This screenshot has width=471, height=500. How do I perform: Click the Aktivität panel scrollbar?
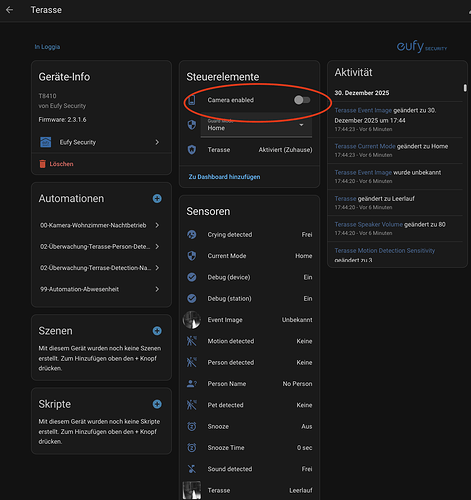465,88
